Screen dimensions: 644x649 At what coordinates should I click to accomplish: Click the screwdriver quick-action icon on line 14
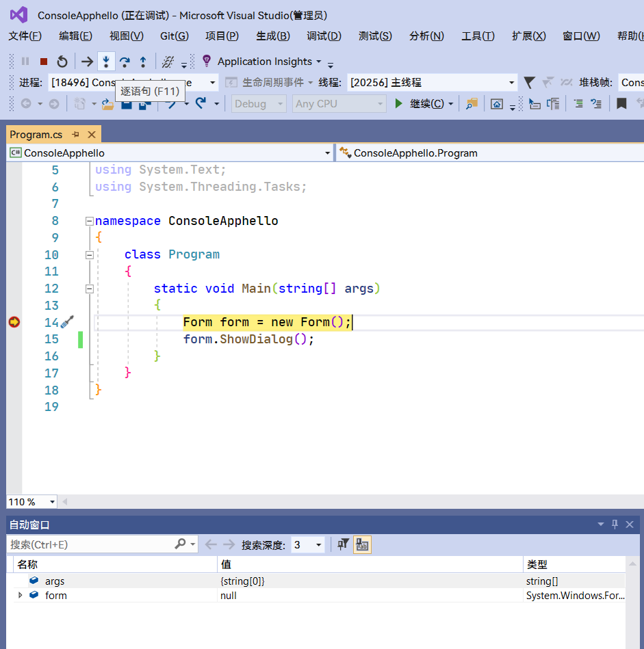click(x=67, y=321)
